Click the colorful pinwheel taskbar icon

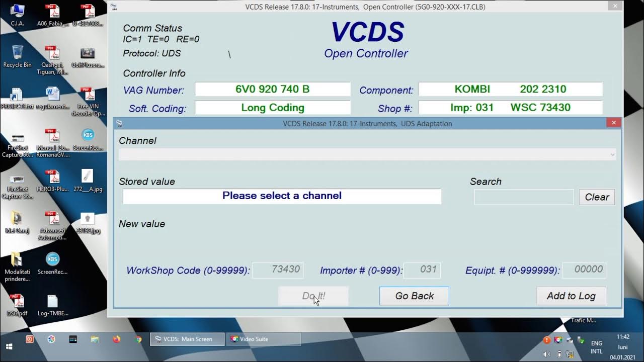[51, 339]
